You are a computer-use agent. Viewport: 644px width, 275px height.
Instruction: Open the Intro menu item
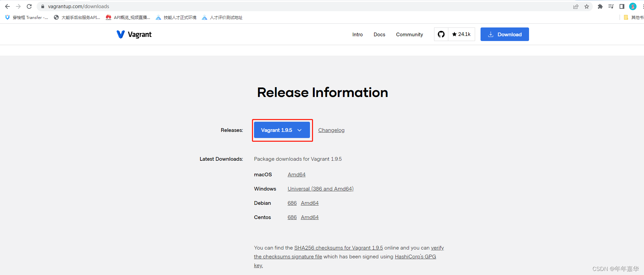click(357, 35)
